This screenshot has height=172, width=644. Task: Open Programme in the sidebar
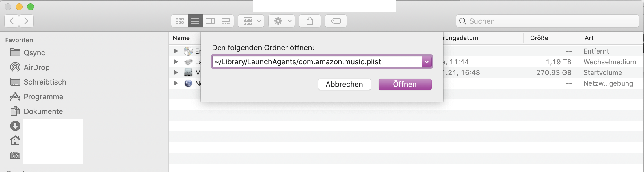pos(43,97)
